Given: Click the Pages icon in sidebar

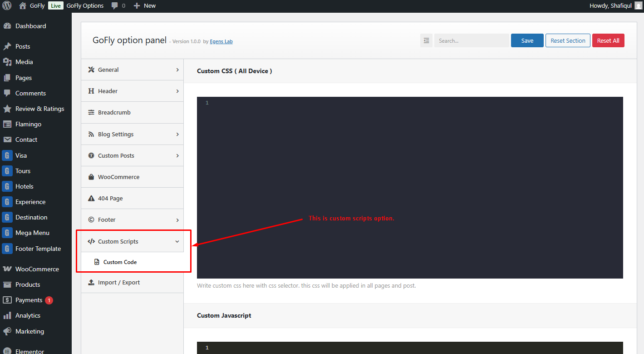Looking at the screenshot, I should pyautogui.click(x=7, y=78).
